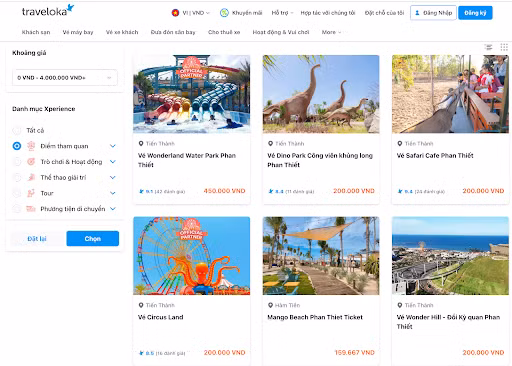Image resolution: width=512 pixels, height=366 pixels.
Task: Click the Chọn button
Action: pyautogui.click(x=93, y=239)
